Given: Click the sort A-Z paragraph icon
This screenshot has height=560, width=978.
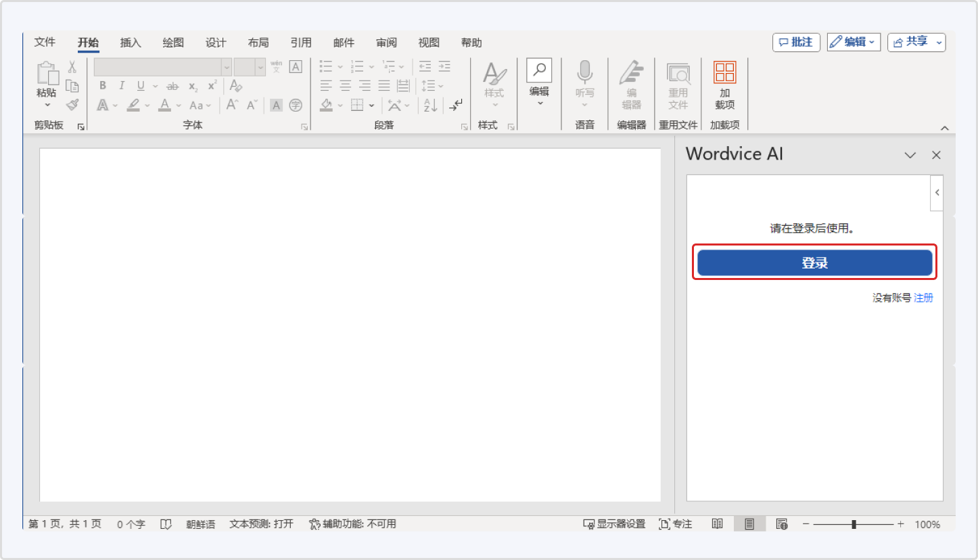Looking at the screenshot, I should pyautogui.click(x=430, y=105).
